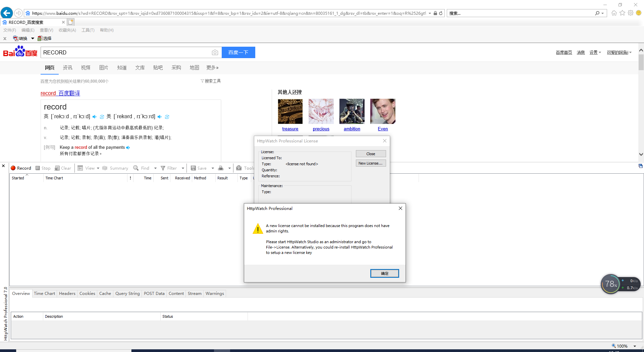This screenshot has width=644, height=352.
Task: Open a new browser tab
Action: [x=70, y=22]
